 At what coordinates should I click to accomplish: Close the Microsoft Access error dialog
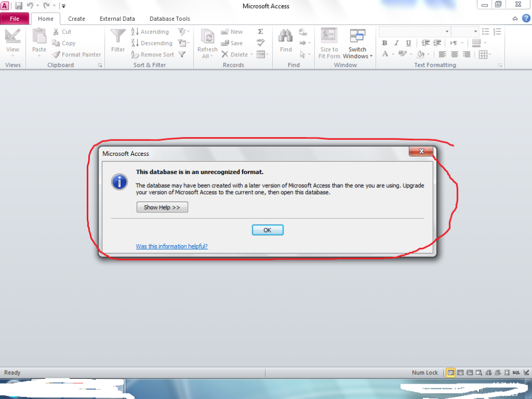(421, 151)
